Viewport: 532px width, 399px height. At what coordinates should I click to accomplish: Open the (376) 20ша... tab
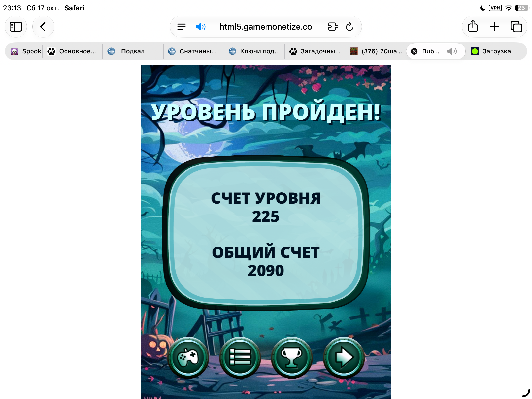click(376, 51)
